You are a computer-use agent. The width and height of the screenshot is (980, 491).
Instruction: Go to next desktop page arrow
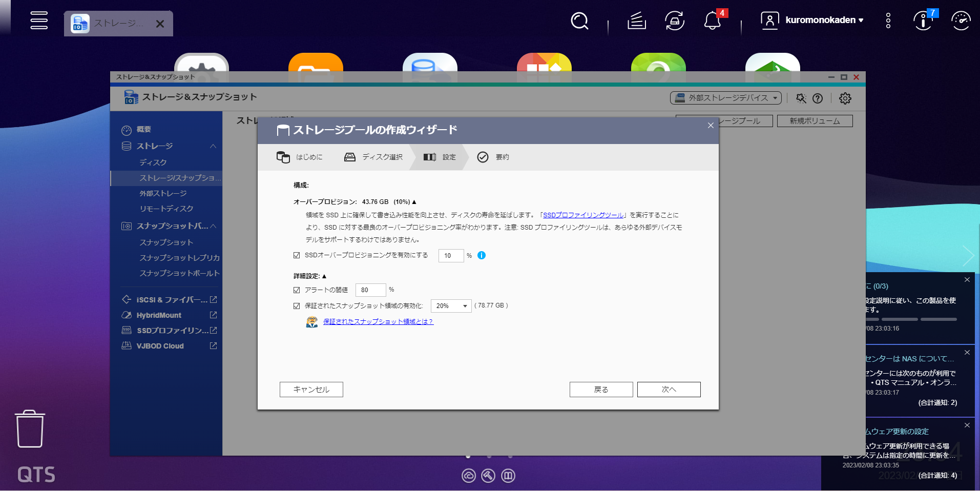click(968, 255)
